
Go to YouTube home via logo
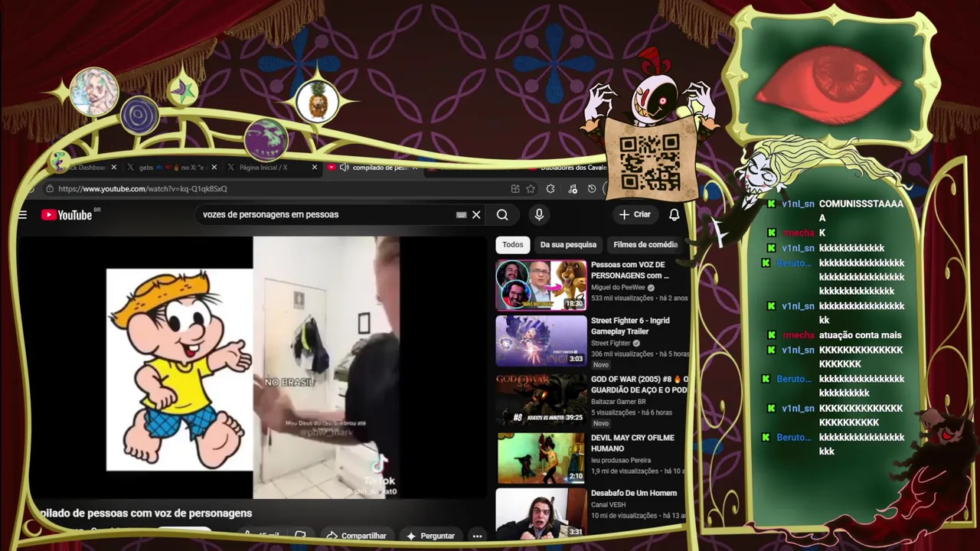coord(67,215)
